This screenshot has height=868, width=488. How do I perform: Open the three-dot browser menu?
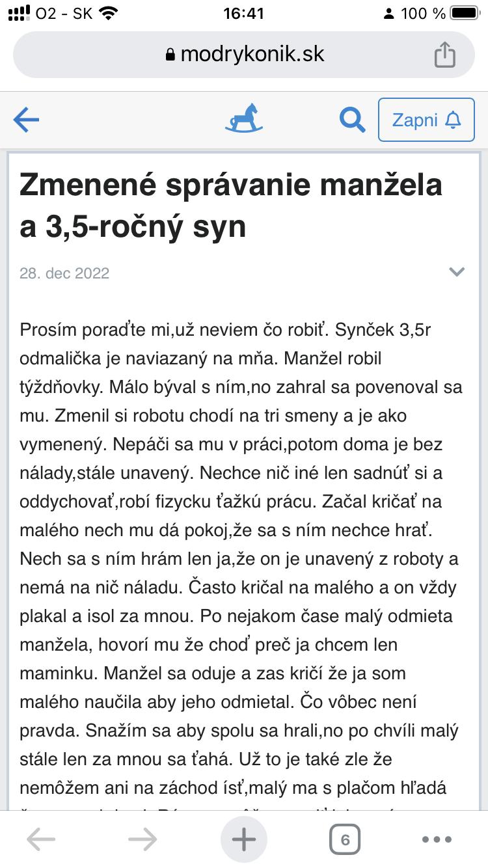point(437,839)
